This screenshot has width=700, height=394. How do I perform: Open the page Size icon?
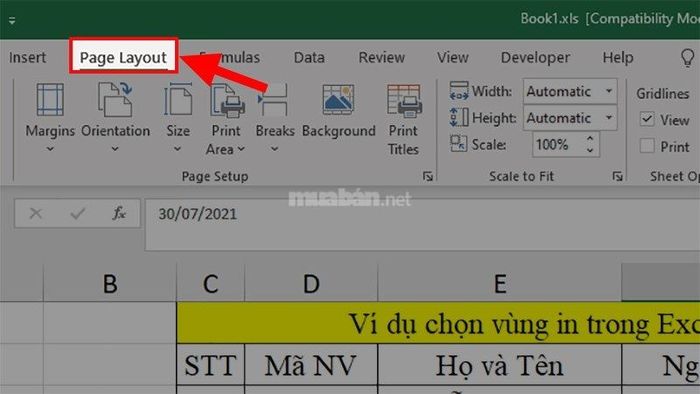click(x=178, y=100)
